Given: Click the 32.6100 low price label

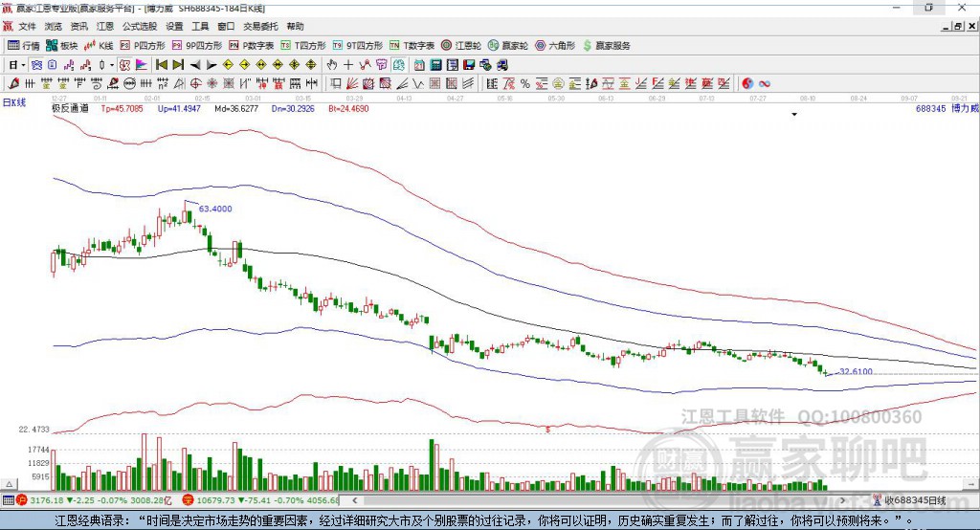Looking at the screenshot, I should coord(857,371).
